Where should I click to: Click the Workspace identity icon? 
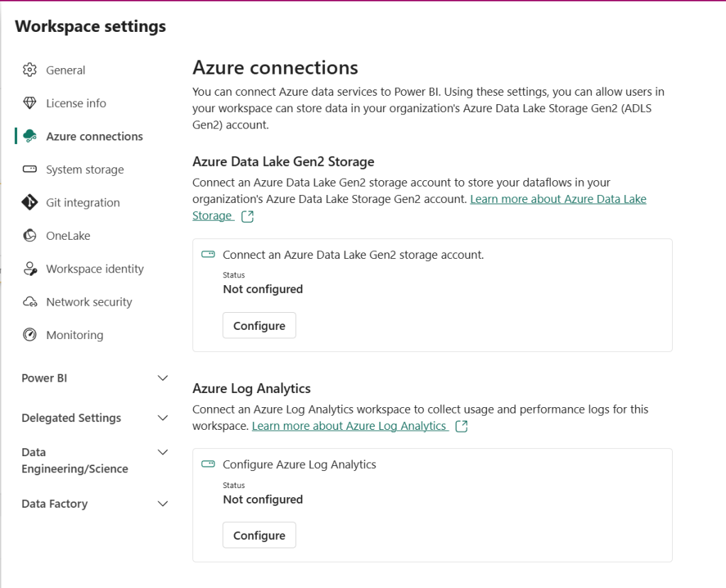30,269
